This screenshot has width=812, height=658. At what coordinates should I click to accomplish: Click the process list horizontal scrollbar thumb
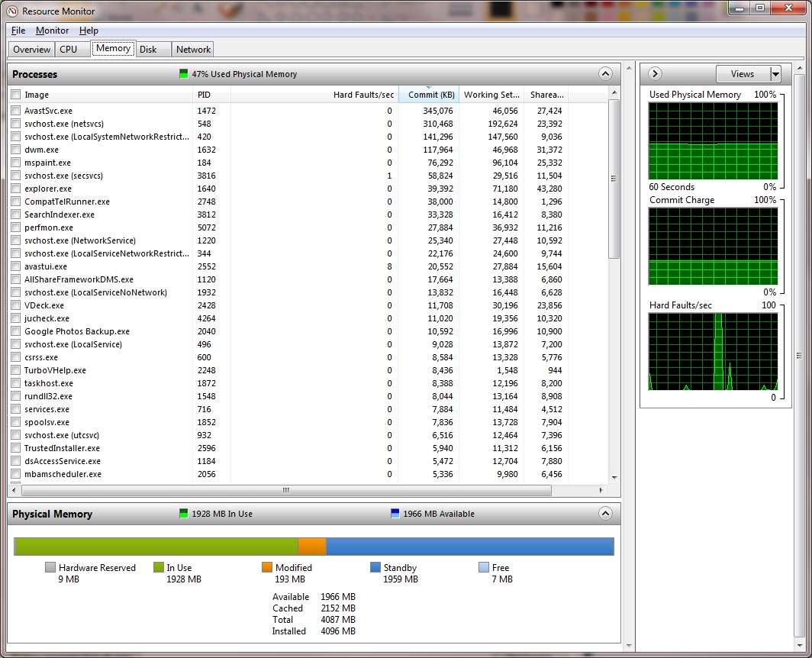pyautogui.click(x=286, y=490)
